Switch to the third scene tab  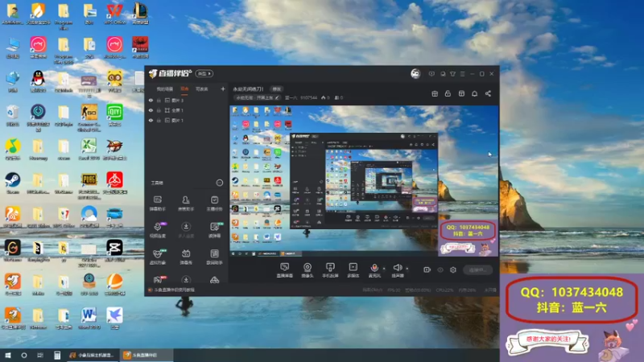point(202,89)
